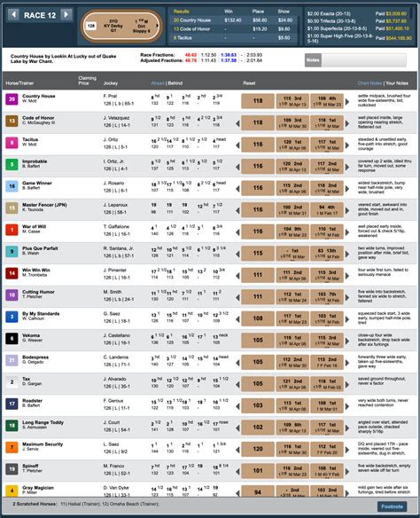Go to the previous race arrow

click(13, 14)
